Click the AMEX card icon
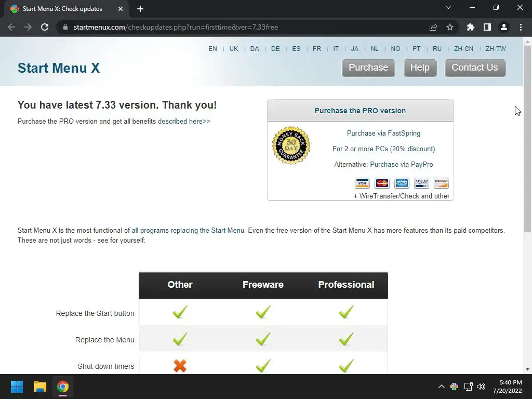This screenshot has width=532, height=399. click(402, 183)
